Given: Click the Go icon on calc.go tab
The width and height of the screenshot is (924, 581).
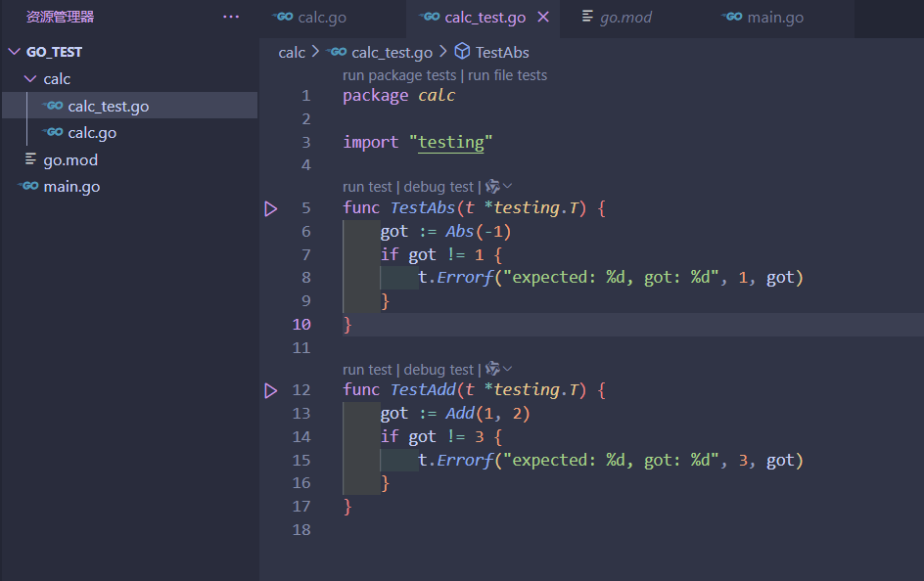Looking at the screenshot, I should (283, 17).
